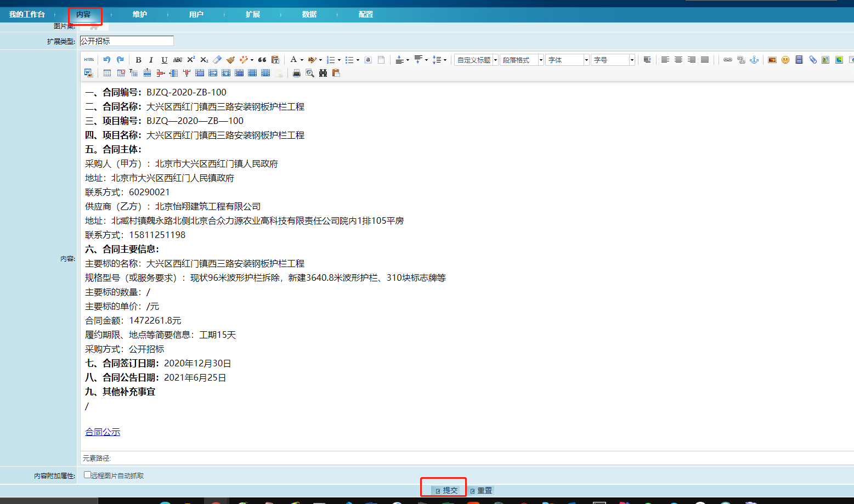The image size is (854, 504).
Task: Click the insert table row icon
Action: 147,73
